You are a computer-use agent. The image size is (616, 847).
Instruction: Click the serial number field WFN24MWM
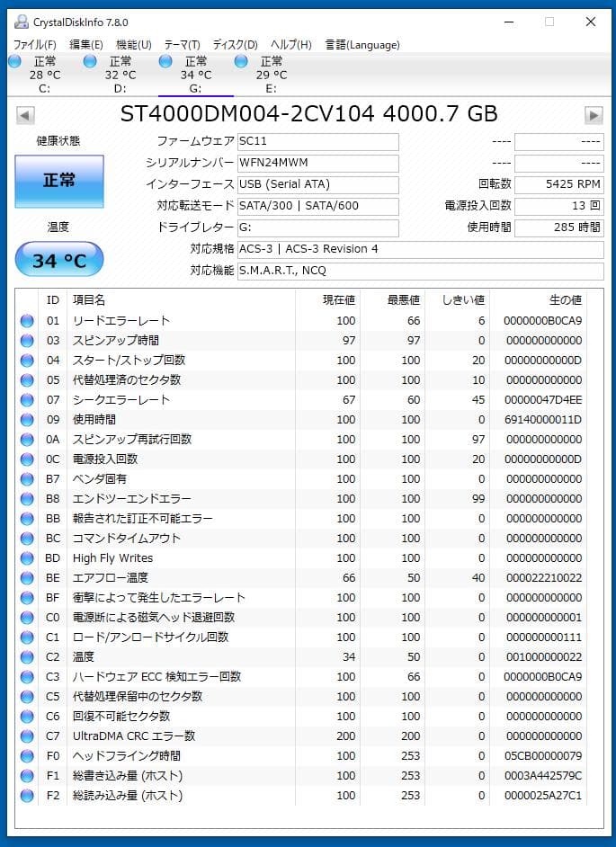coord(318,163)
